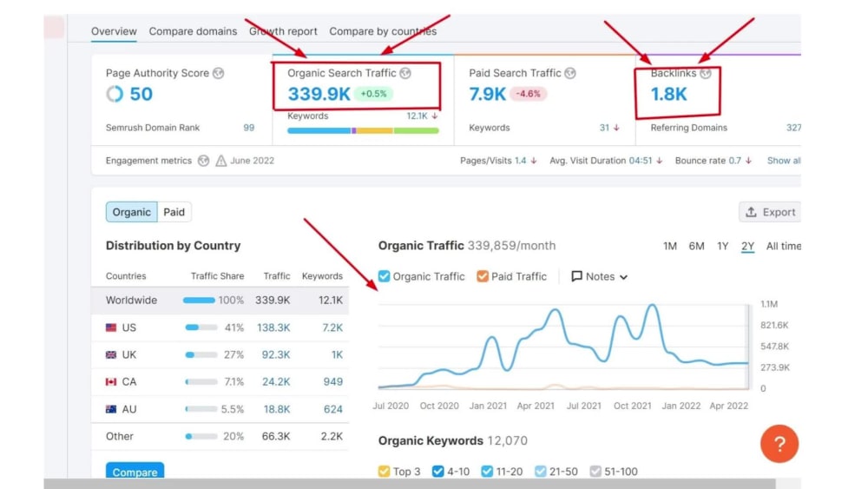
Task: Click the Pages/Visits 1.4 metric
Action: point(498,161)
